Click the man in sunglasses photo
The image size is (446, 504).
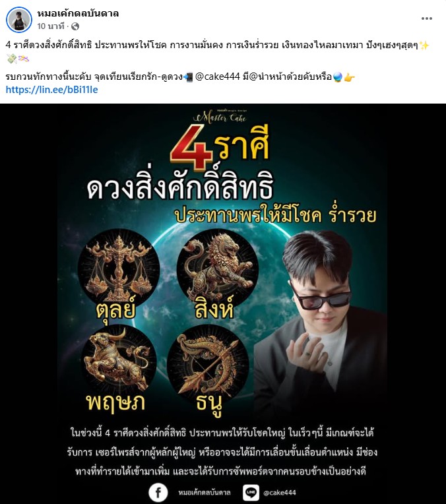tap(320, 321)
